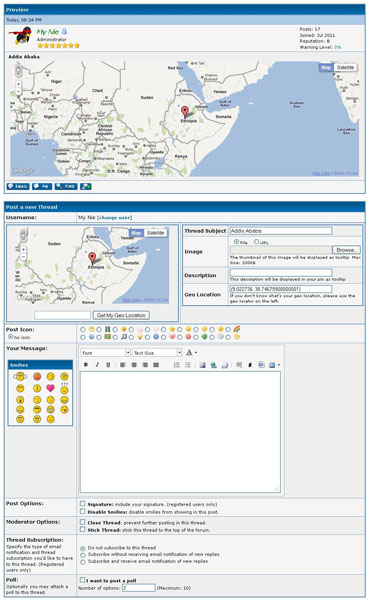
Task: Click the Italic formatting icon
Action: tap(97, 365)
